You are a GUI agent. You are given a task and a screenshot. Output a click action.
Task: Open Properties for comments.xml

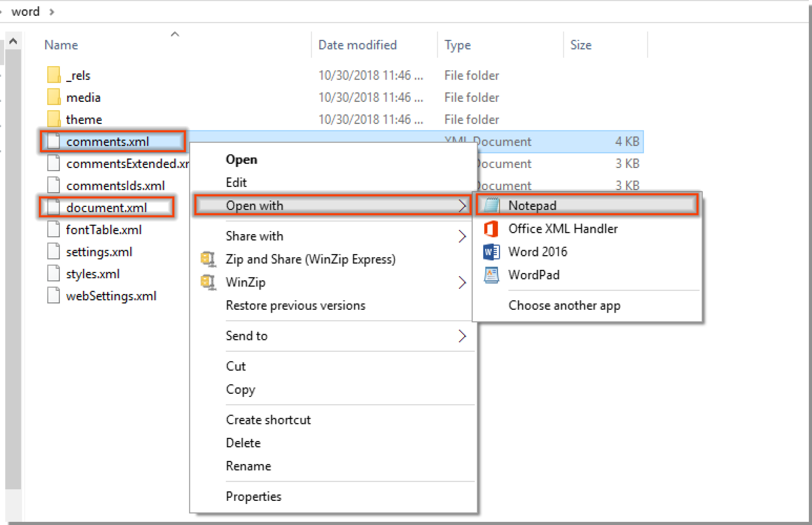[253, 496]
